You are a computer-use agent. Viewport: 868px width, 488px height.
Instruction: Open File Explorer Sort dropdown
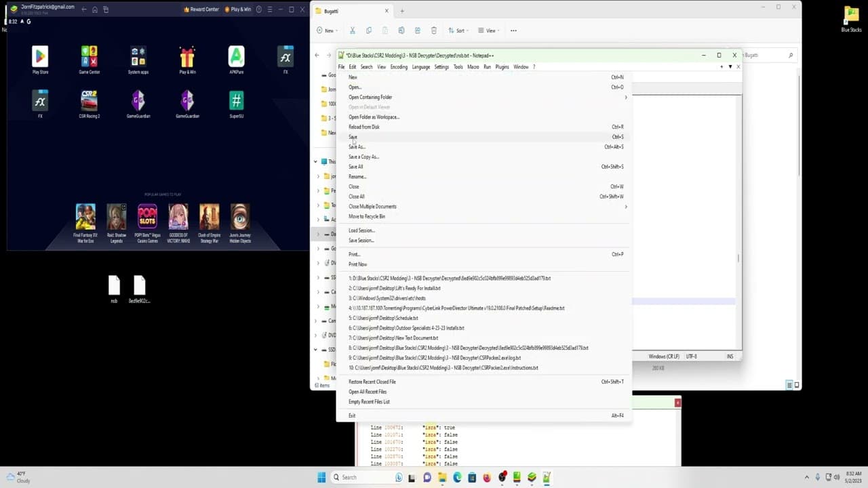point(458,30)
